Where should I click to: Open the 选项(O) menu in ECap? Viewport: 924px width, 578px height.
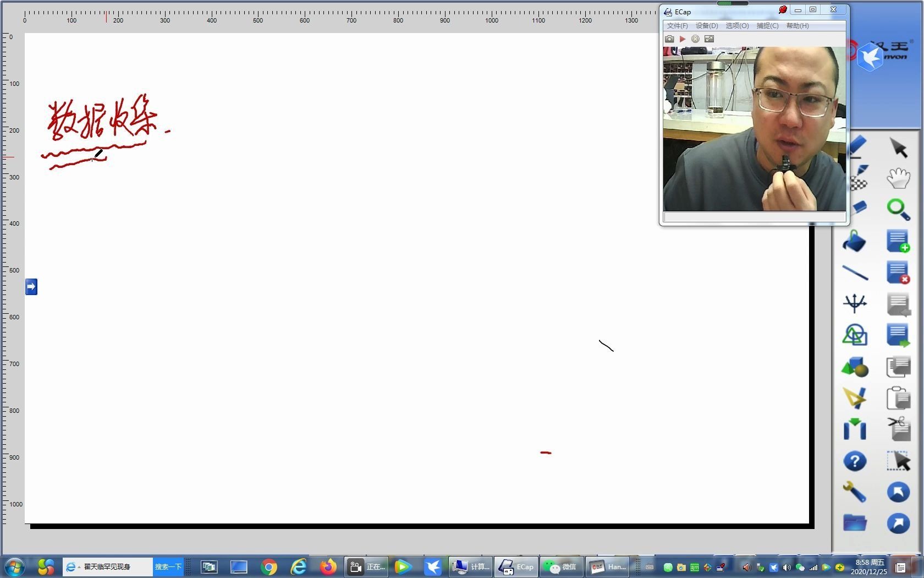(x=737, y=26)
